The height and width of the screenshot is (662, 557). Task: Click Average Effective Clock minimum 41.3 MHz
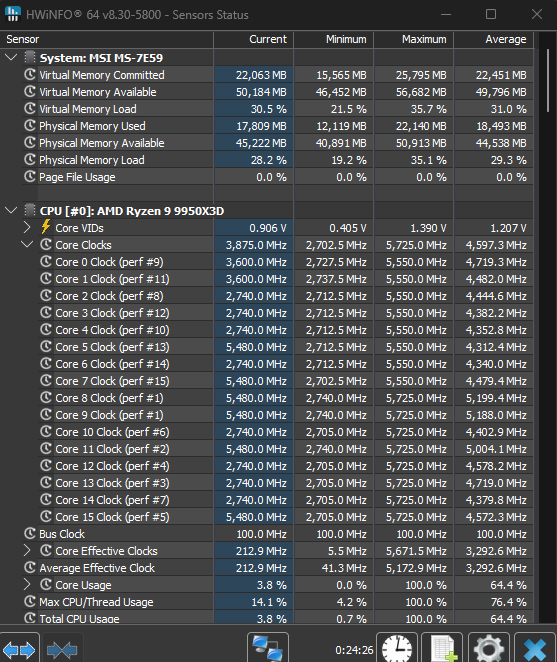tap(344, 568)
